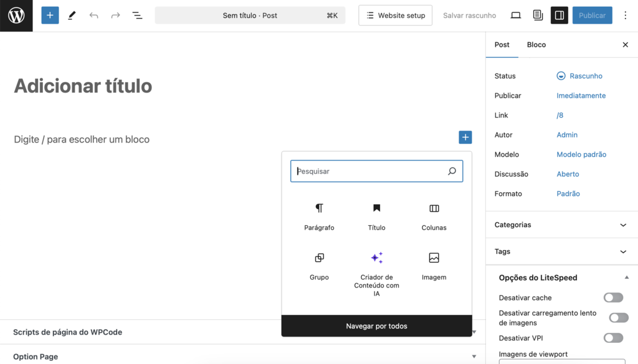Insert a Colunas block
Viewport: 638px width, 364px height.
(434, 215)
